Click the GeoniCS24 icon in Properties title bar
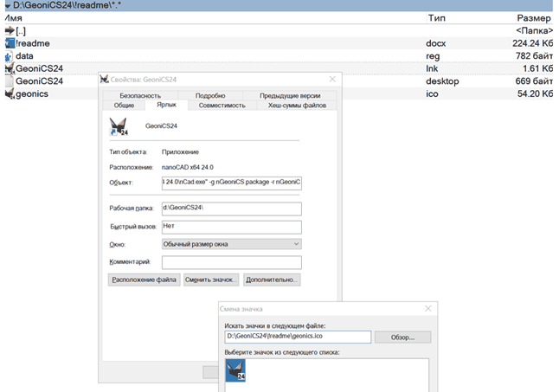 tap(104, 79)
